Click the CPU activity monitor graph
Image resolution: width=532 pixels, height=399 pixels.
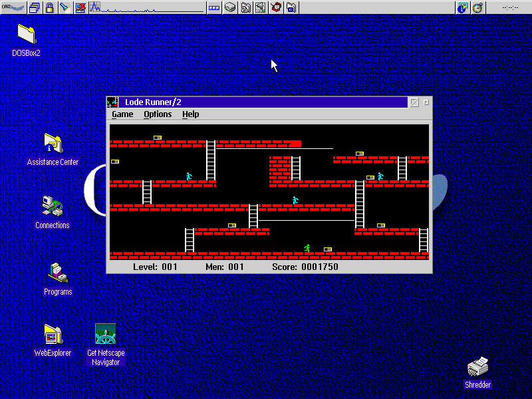coord(146,7)
